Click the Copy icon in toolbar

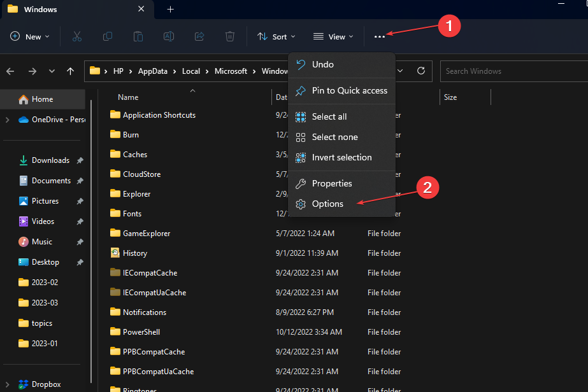pos(108,36)
